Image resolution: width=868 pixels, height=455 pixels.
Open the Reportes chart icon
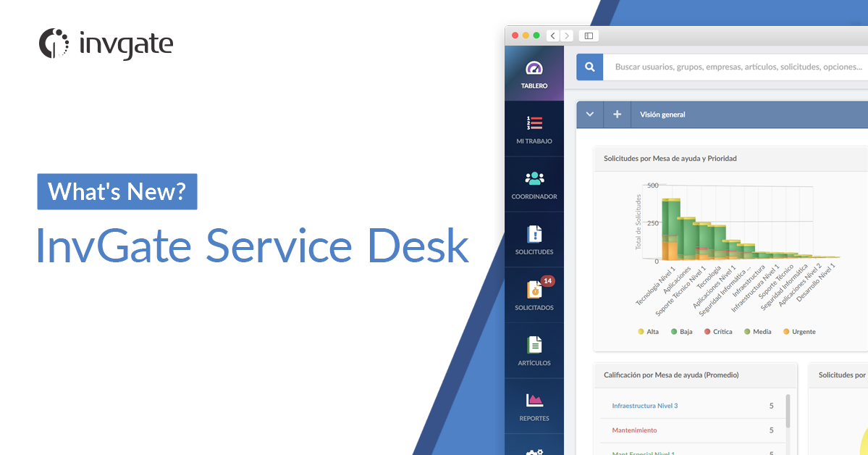coord(534,400)
